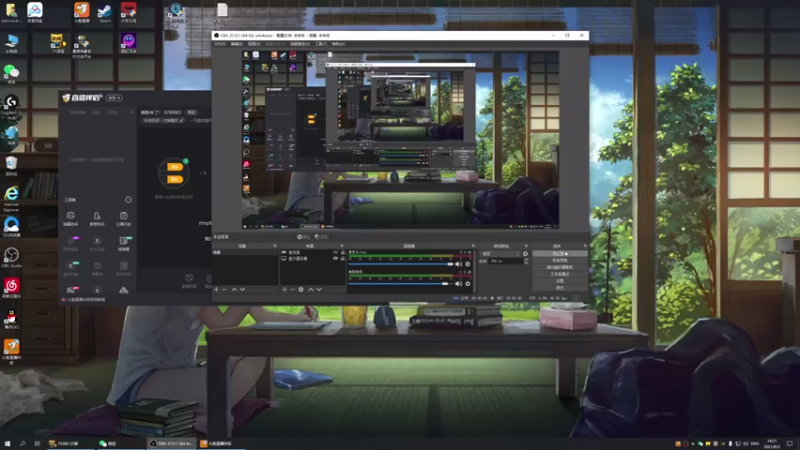Open the NetEase Cloud Music desktop shortcut

11,288
